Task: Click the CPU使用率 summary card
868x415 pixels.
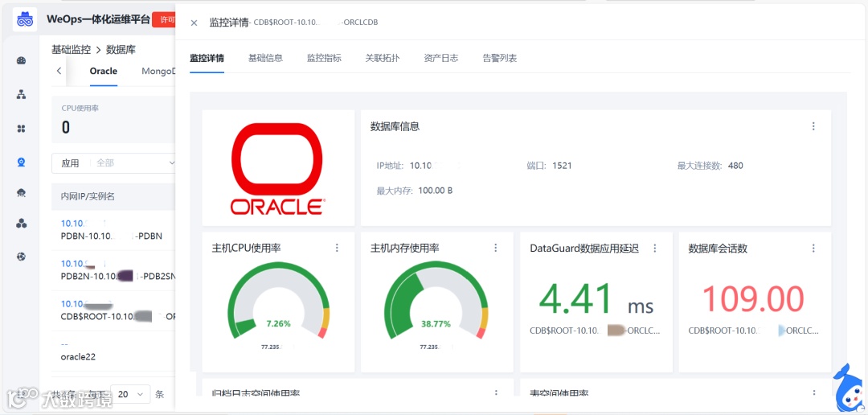Action: point(113,120)
